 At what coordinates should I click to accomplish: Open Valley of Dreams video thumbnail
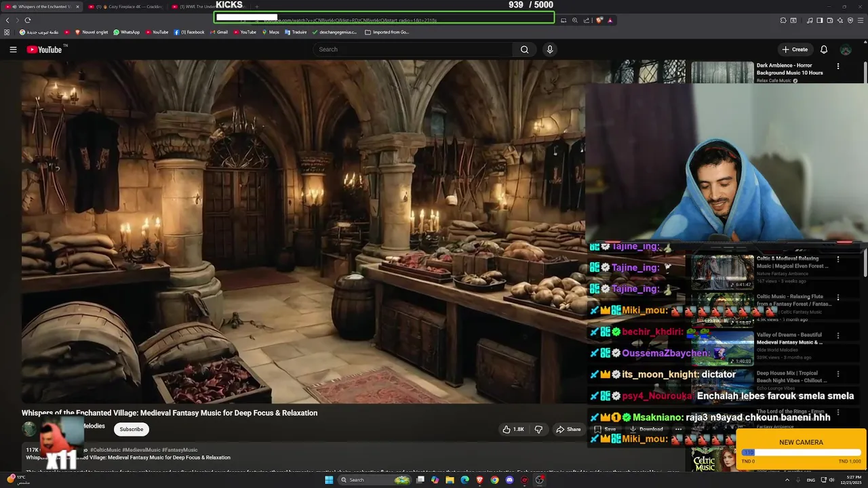722,348
